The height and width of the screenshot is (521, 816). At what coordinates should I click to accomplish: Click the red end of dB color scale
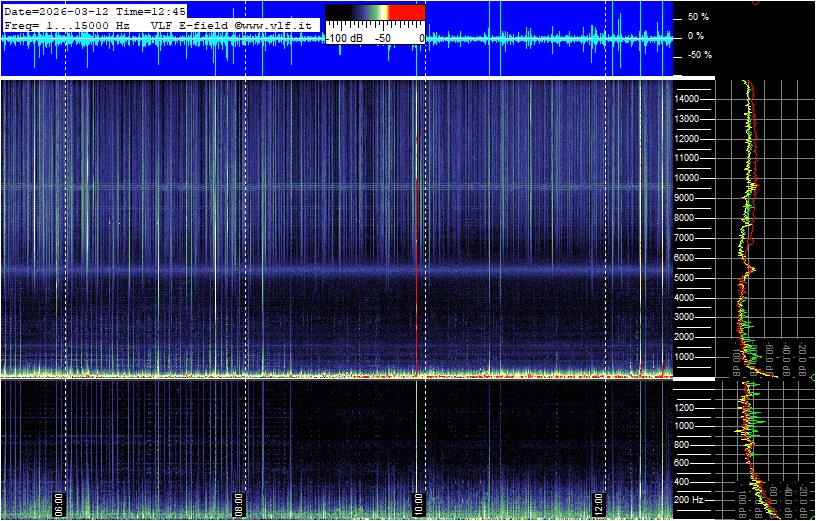406,13
